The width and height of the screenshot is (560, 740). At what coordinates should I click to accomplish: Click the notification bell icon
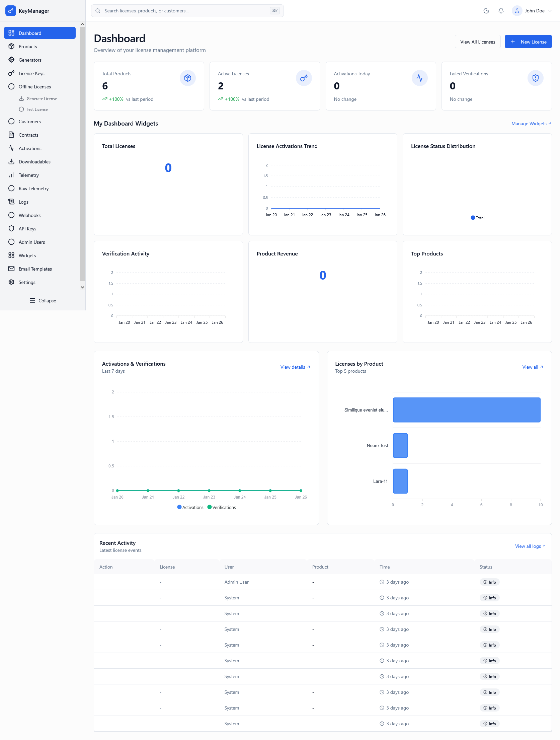point(501,10)
